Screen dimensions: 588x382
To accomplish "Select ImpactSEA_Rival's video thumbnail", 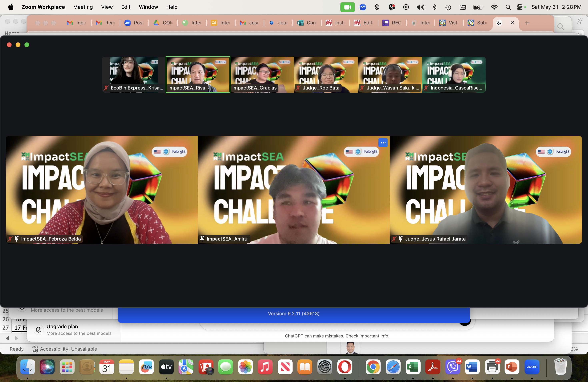I will click(x=198, y=75).
